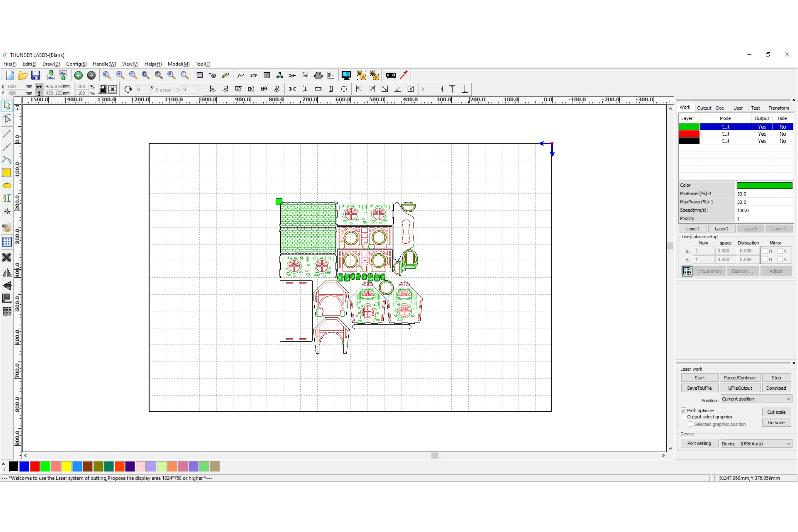798x532 pixels.
Task: Select the red layer color swatch
Action: point(689,134)
